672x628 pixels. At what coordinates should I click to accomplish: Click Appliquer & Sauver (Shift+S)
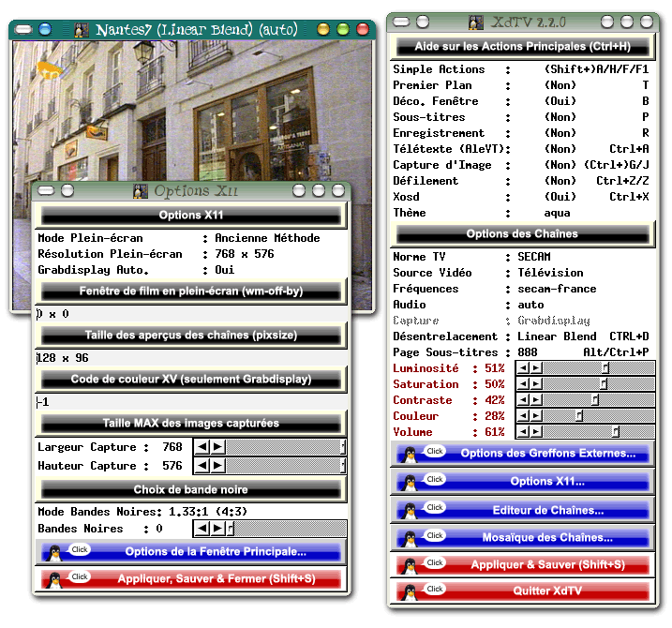[x=522, y=565]
